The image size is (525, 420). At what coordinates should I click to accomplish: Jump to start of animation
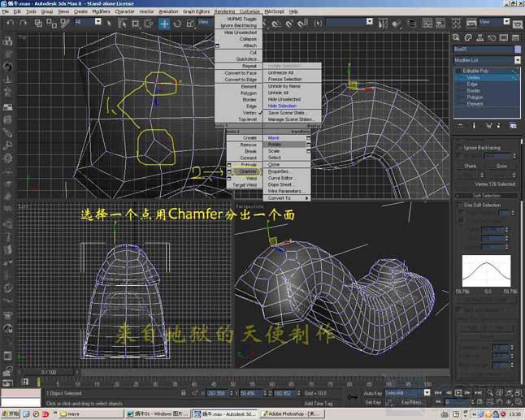point(438,392)
